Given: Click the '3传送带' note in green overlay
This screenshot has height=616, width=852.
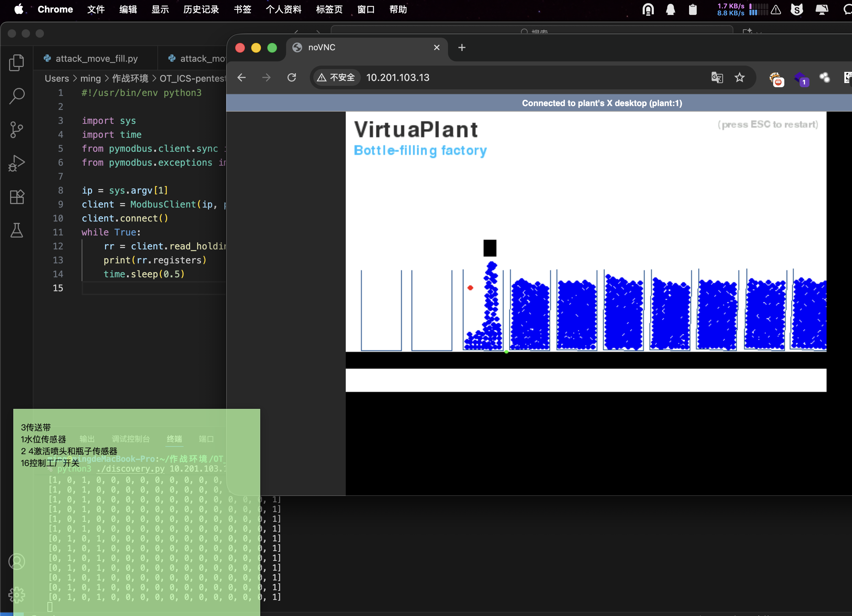Looking at the screenshot, I should point(36,427).
